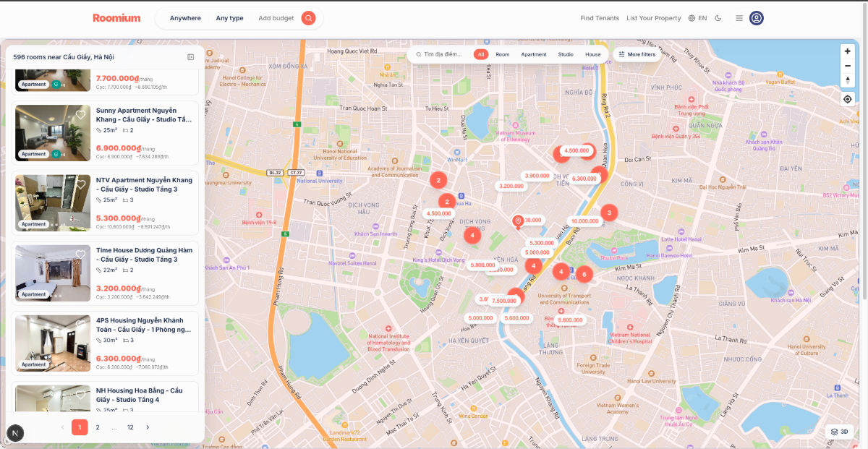Select the House filter tab
868x449 pixels.
click(593, 54)
